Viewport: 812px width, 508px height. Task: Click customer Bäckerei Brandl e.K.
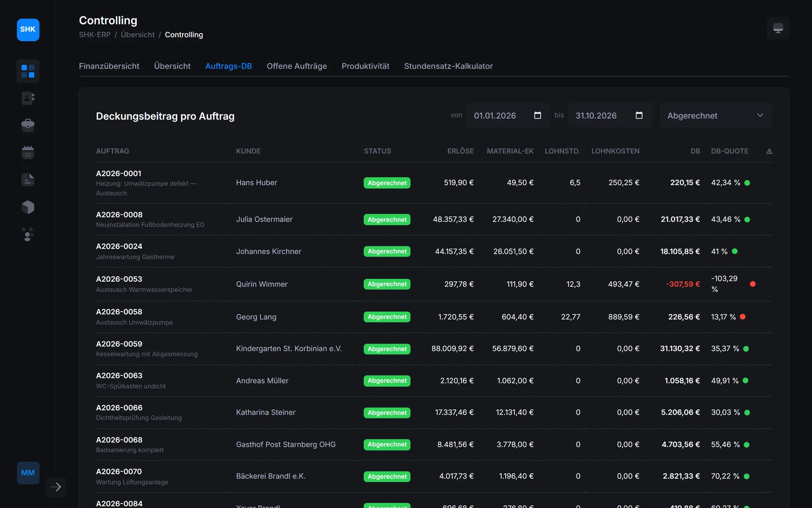[271, 476]
